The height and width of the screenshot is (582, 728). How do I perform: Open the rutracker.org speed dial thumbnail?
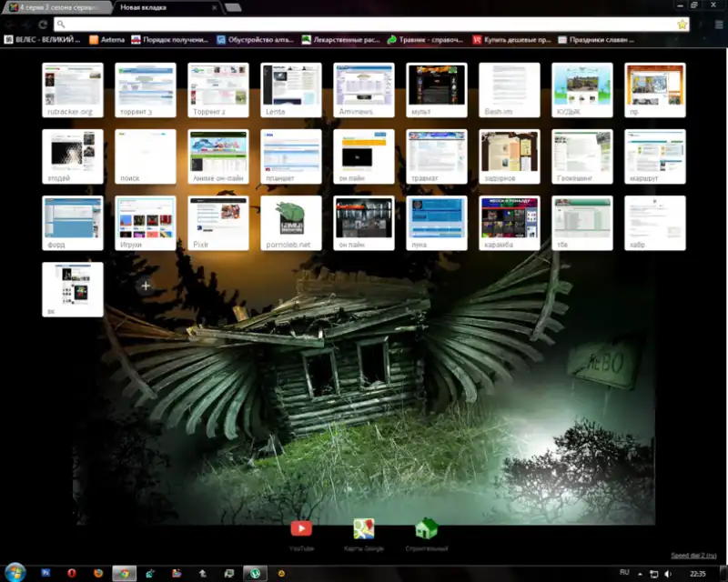pyautogui.click(x=73, y=89)
